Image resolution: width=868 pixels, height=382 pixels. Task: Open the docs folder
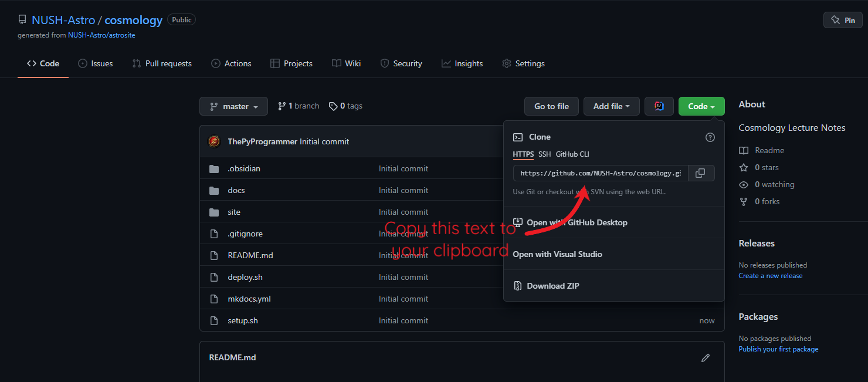point(236,190)
